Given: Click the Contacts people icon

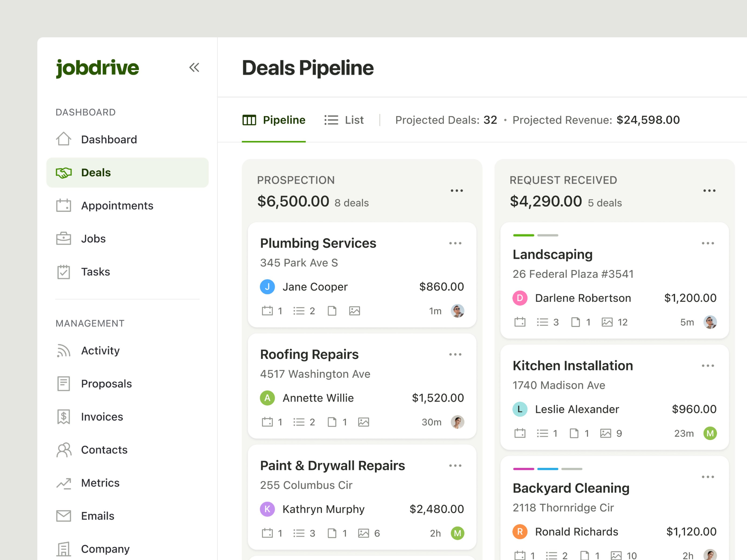Looking at the screenshot, I should click(x=64, y=450).
